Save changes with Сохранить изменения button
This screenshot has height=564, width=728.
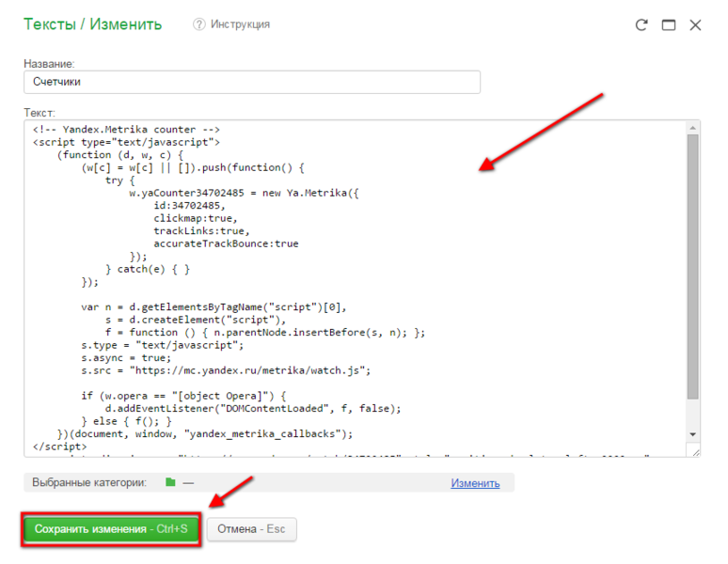pos(111,528)
